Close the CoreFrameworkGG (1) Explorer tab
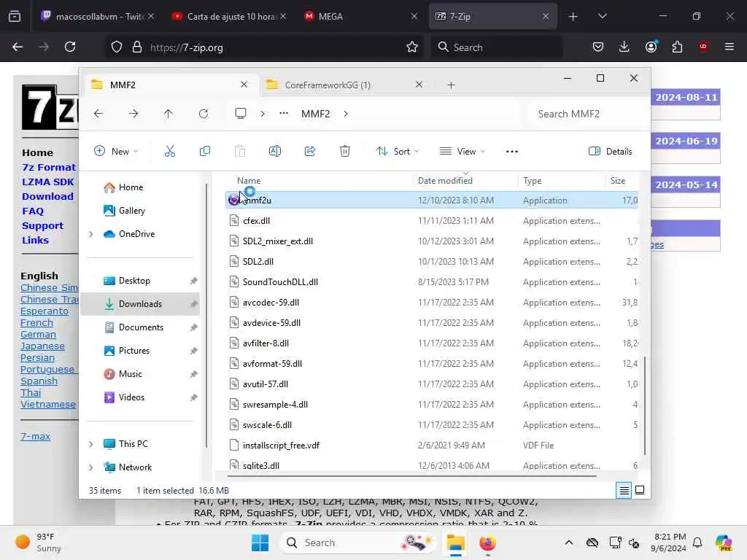The image size is (747, 560). (419, 85)
